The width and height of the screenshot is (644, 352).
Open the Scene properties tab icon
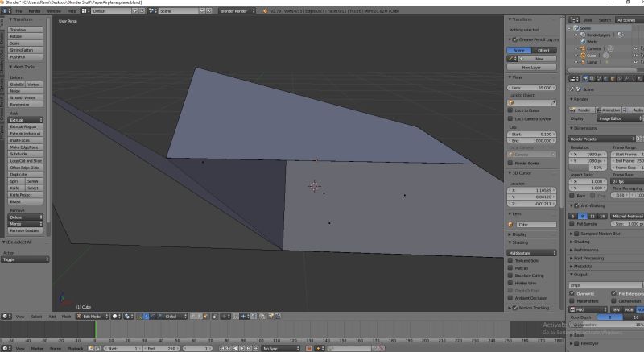click(x=598, y=78)
